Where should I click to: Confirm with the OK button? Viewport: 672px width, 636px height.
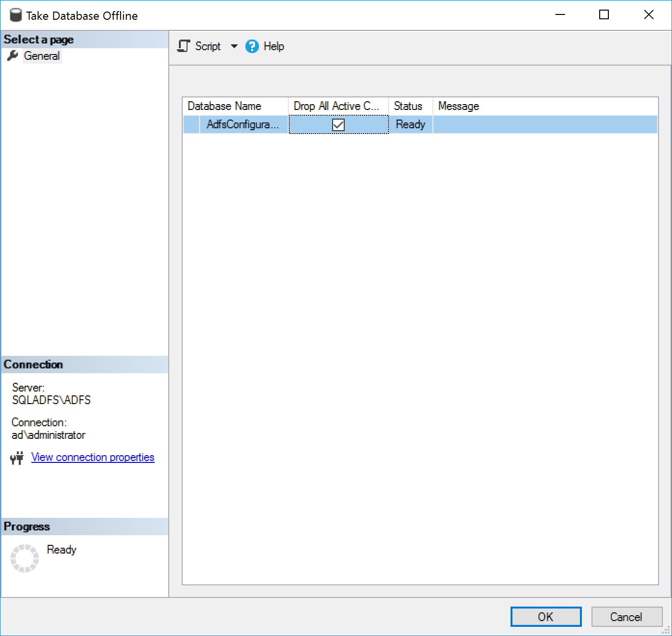click(546, 617)
